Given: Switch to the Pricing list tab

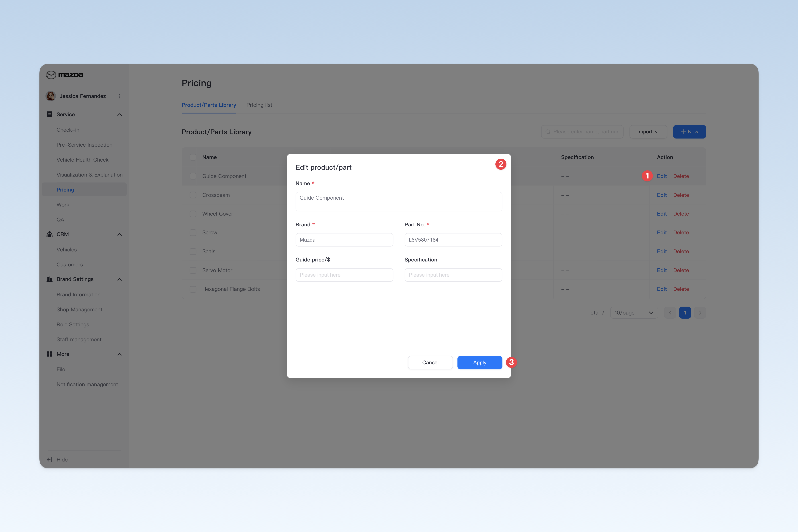Looking at the screenshot, I should 259,105.
